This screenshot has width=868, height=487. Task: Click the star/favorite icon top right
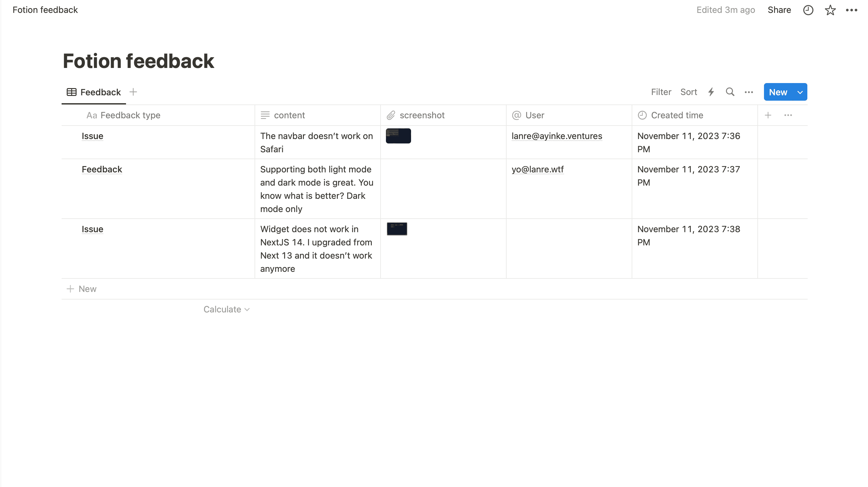(829, 9)
